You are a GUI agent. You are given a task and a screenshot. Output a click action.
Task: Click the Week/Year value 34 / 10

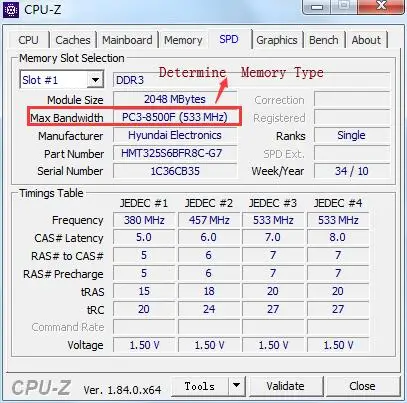click(351, 171)
